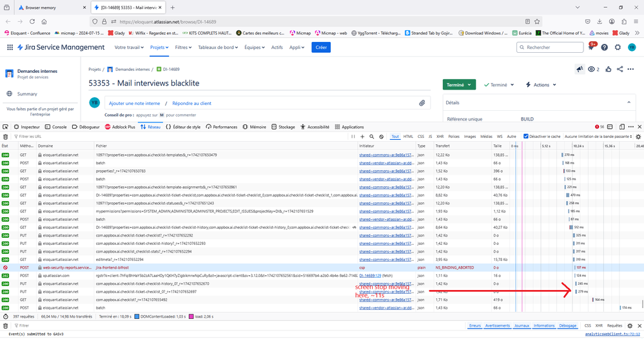This screenshot has width=644, height=346.
Task: Activate the devtools element picker icon
Action: click(x=5, y=127)
